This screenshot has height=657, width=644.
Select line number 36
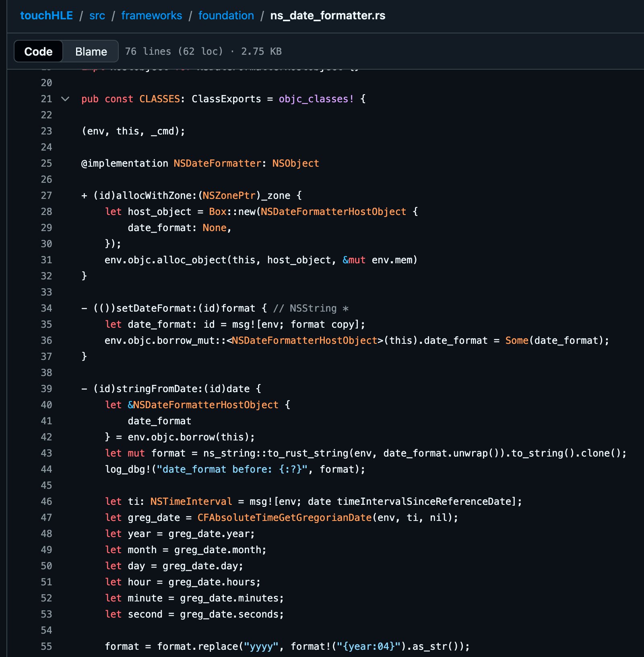[x=46, y=341]
